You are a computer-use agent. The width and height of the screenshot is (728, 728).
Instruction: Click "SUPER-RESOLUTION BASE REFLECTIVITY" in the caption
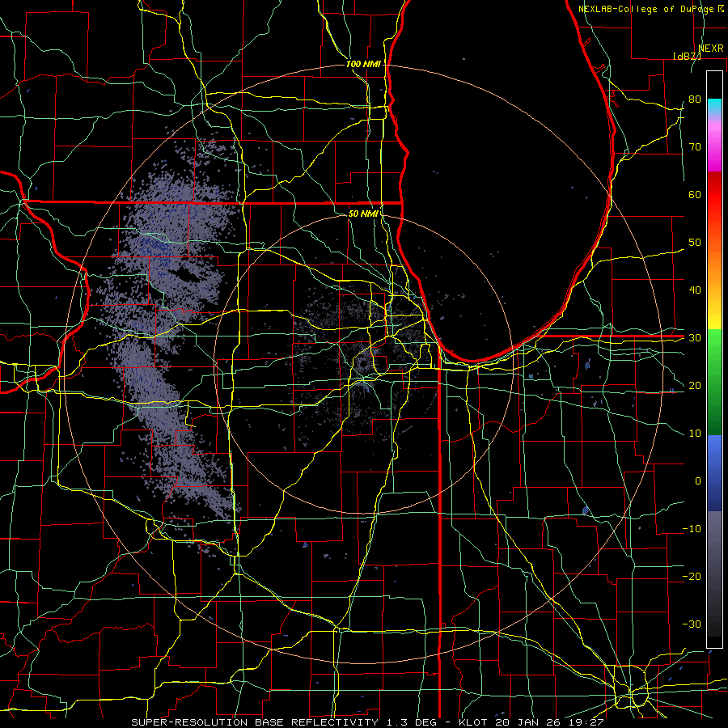(x=255, y=722)
